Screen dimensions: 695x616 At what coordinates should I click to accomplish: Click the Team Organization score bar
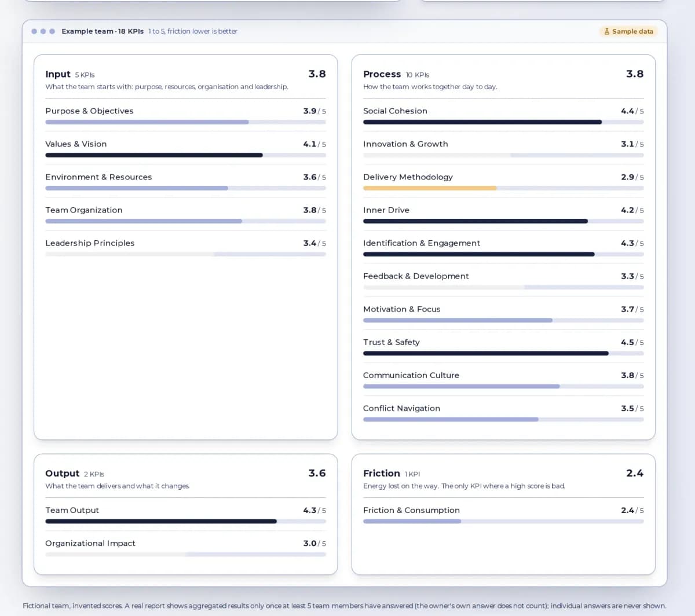coord(185,221)
